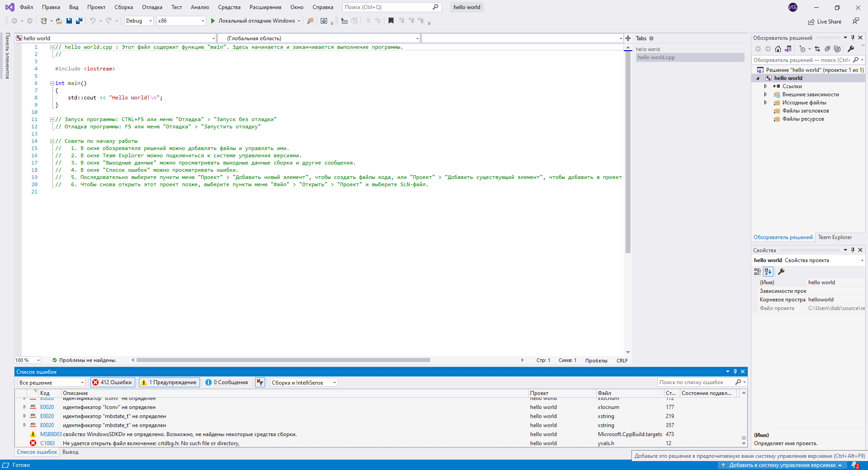
Task: Open the Debug configuration dropdown
Action: (x=139, y=21)
